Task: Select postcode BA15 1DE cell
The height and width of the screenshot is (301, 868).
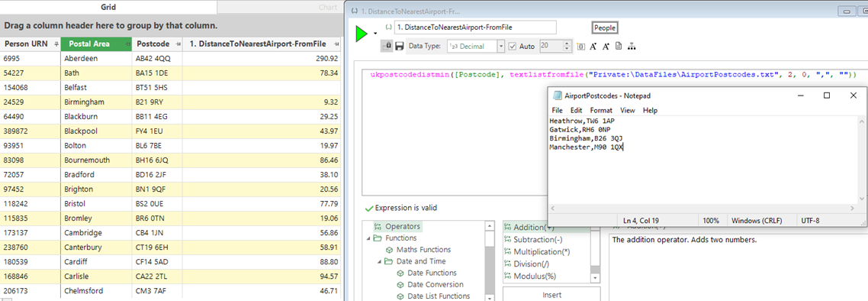Action: tap(157, 73)
